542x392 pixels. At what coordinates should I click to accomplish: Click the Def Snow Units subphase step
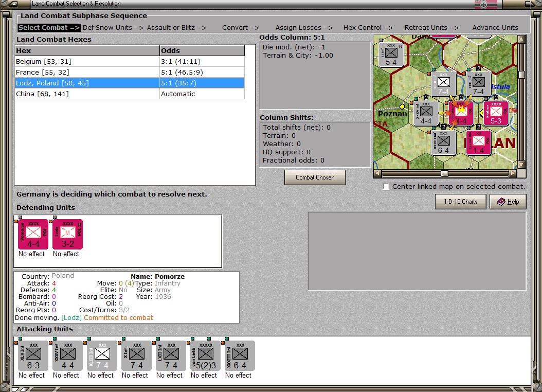(x=113, y=28)
